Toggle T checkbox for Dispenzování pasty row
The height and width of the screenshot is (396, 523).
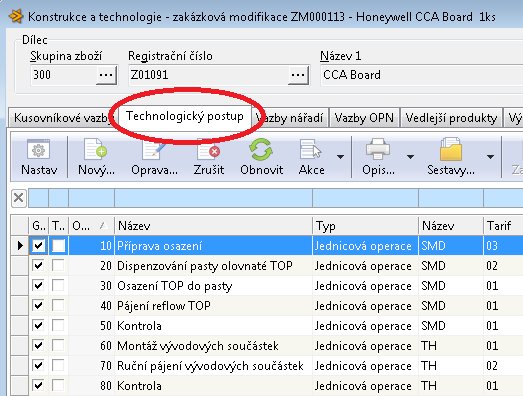pos(58,266)
